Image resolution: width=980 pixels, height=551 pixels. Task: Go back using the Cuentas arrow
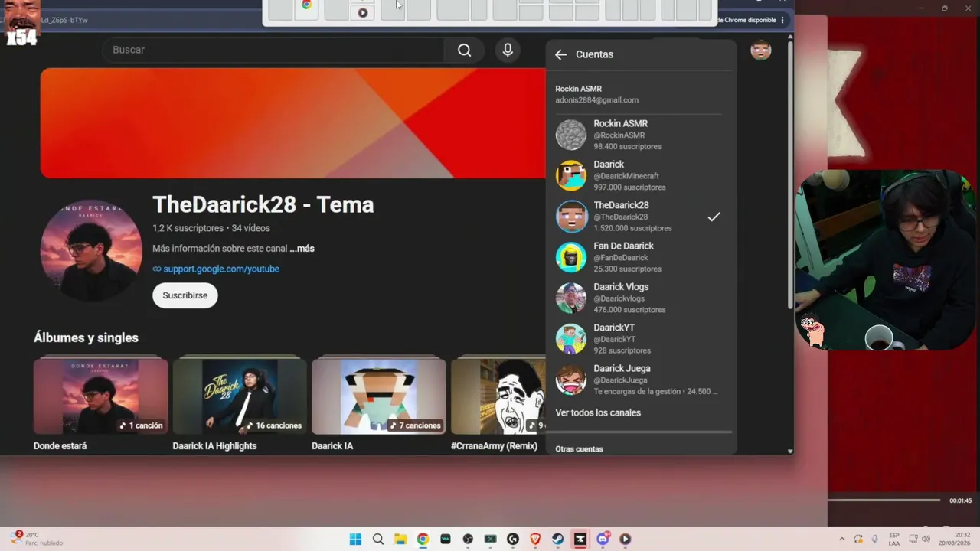560,54
